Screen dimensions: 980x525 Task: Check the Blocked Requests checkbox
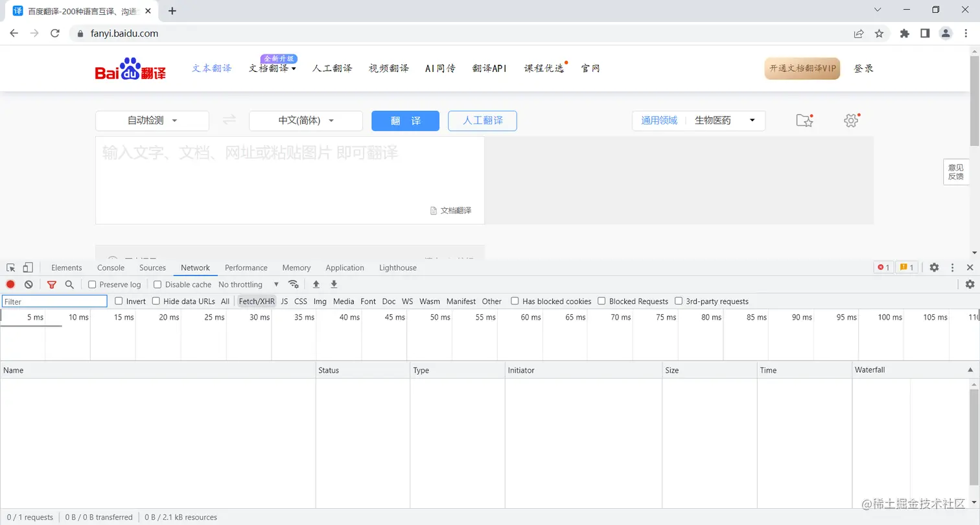pyautogui.click(x=601, y=301)
